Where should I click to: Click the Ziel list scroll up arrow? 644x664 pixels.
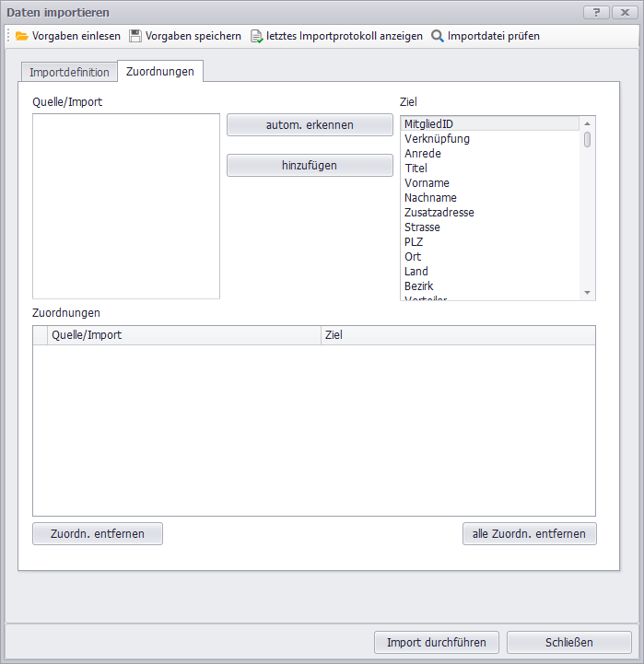(x=587, y=122)
